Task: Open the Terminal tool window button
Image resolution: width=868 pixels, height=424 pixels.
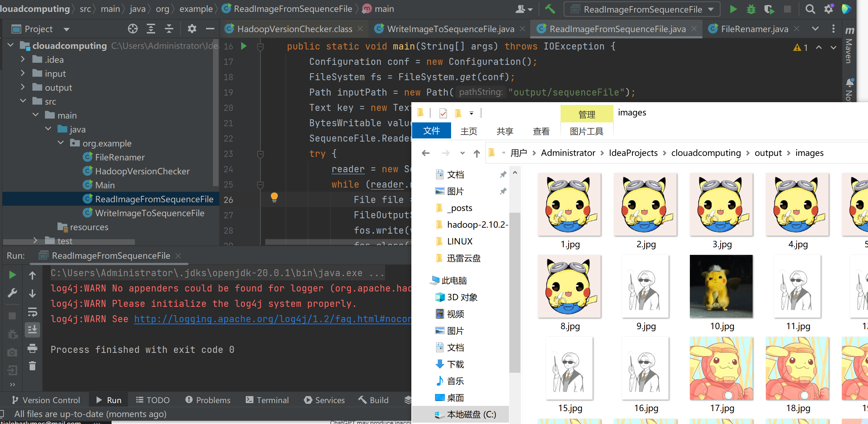Action: coord(267,400)
